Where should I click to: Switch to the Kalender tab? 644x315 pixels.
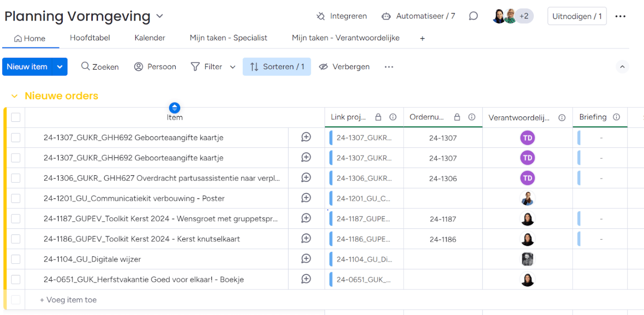coord(150,38)
